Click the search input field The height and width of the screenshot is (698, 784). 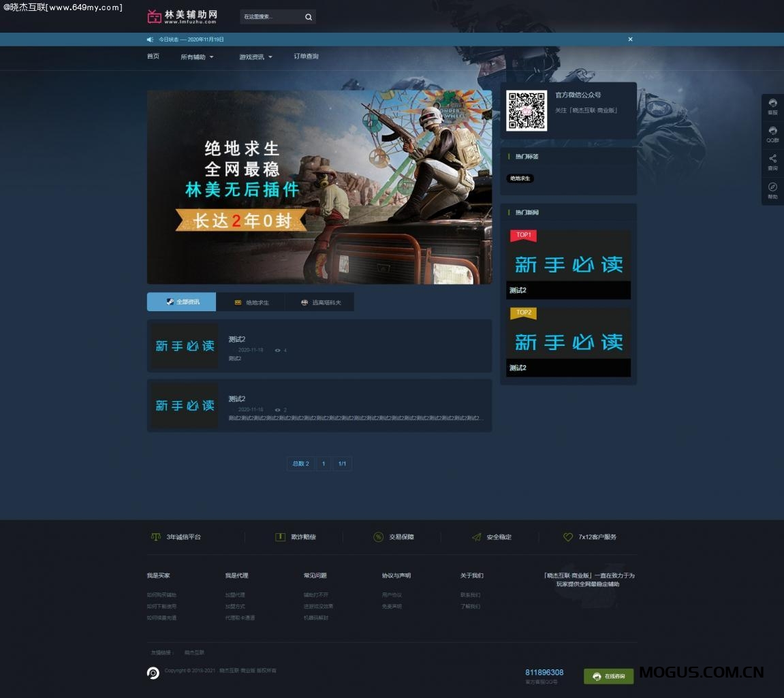click(271, 17)
